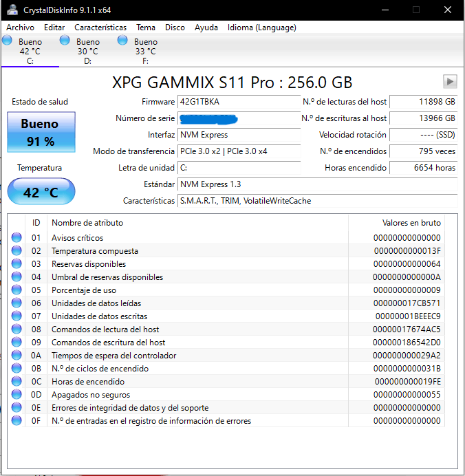This screenshot has height=476, width=465.
Task: Click status circle for Apagados no seguros
Action: [17, 394]
